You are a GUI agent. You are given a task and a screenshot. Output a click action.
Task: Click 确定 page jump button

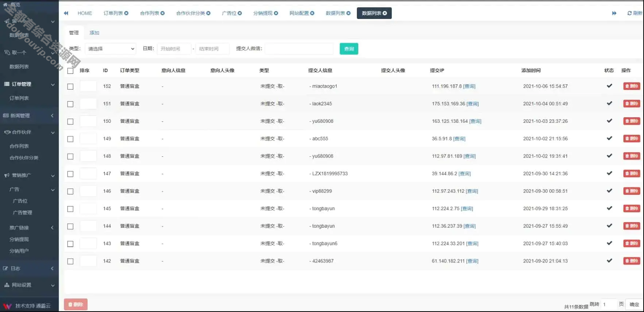(634, 304)
